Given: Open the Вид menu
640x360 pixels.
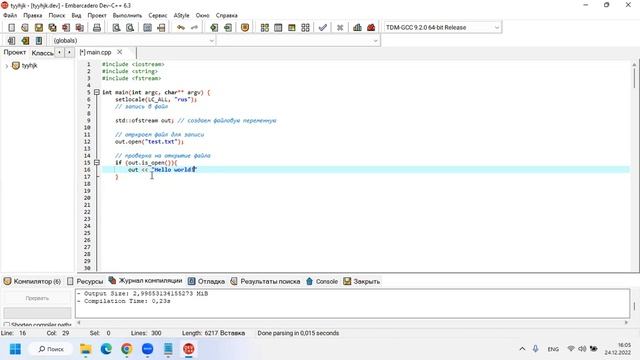Looking at the screenshot, I should pos(76,15).
